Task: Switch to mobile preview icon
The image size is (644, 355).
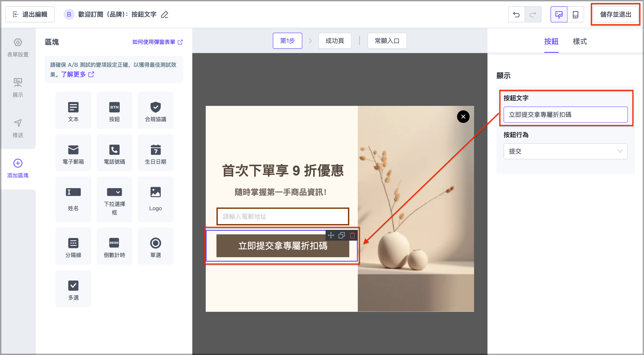Action: 575,15
